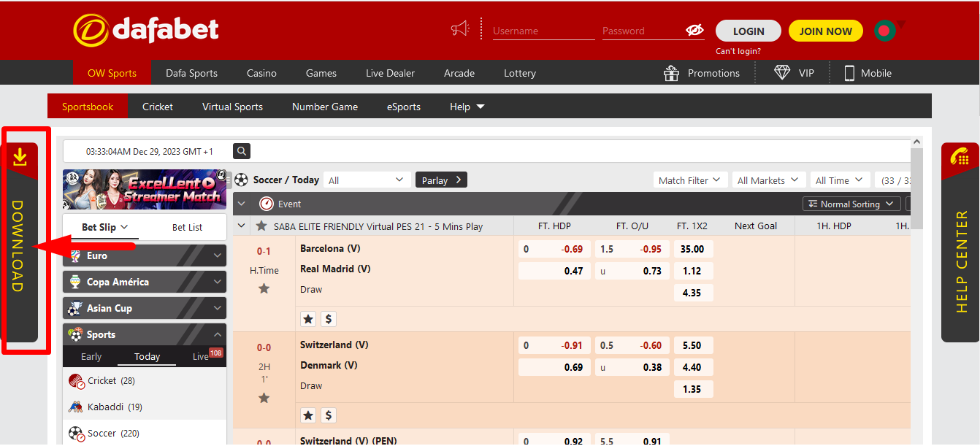Screen dimensions: 980x446
Task: Click dollar button below Barcelona vs Real Madrid
Action: tap(329, 319)
